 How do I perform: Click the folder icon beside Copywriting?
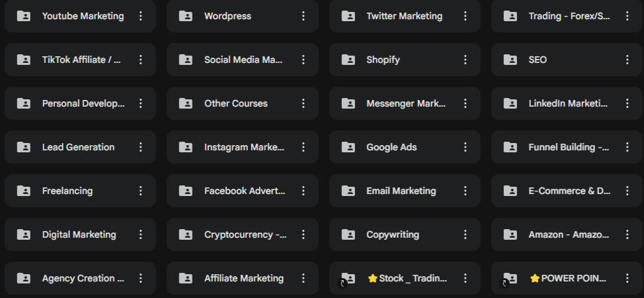[348, 234]
